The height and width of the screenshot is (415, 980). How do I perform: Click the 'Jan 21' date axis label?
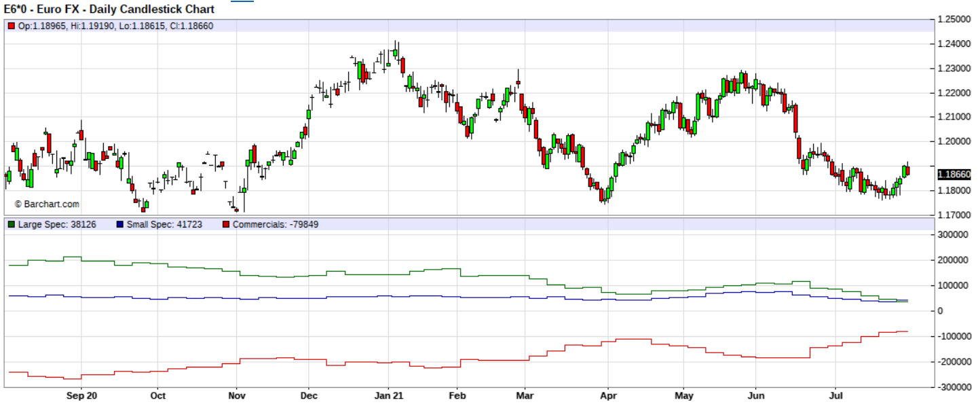(390, 395)
